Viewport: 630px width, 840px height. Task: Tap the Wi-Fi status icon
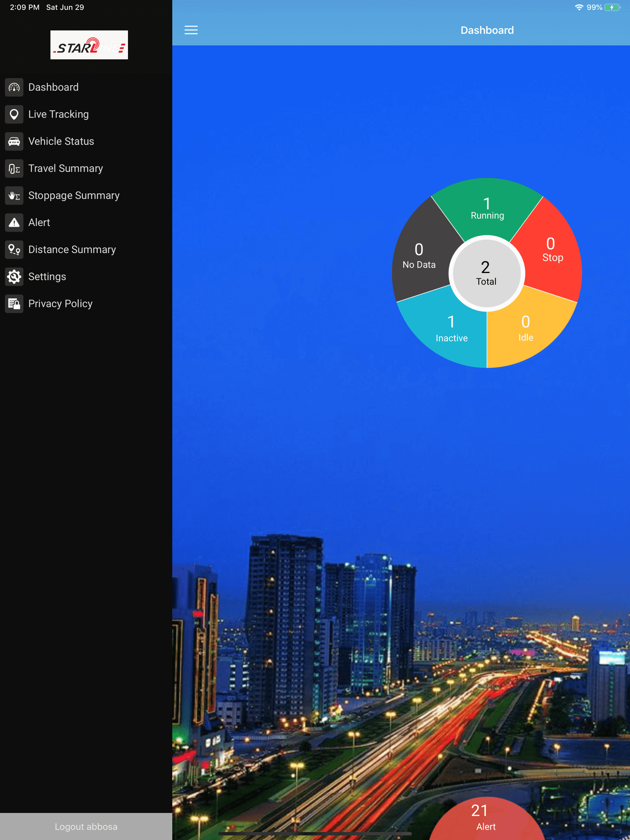click(579, 7)
